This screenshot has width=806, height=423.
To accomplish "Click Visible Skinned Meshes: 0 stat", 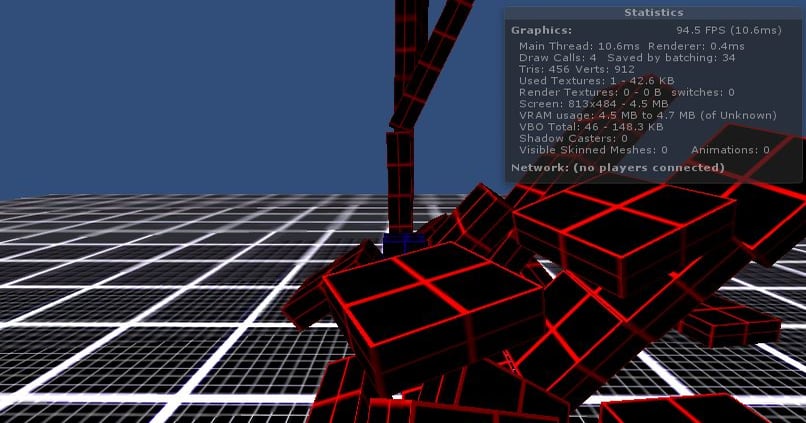I will pyautogui.click(x=593, y=150).
